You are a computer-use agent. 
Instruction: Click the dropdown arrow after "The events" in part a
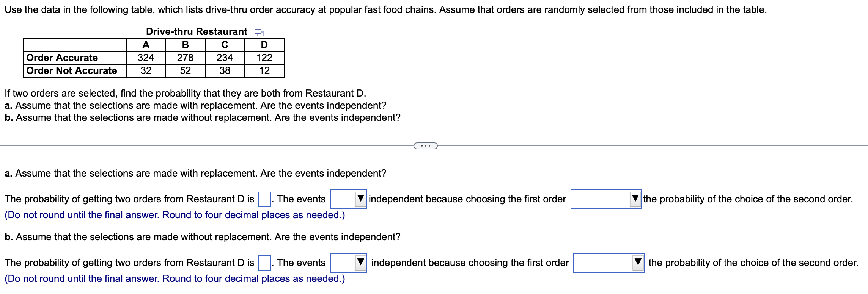click(360, 199)
